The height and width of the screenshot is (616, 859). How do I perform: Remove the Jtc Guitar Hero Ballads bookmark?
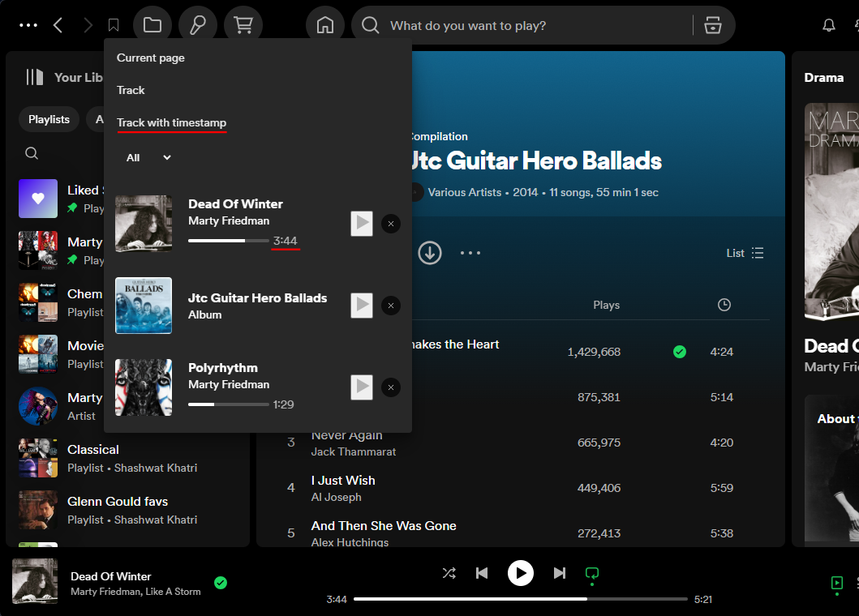tap(391, 306)
